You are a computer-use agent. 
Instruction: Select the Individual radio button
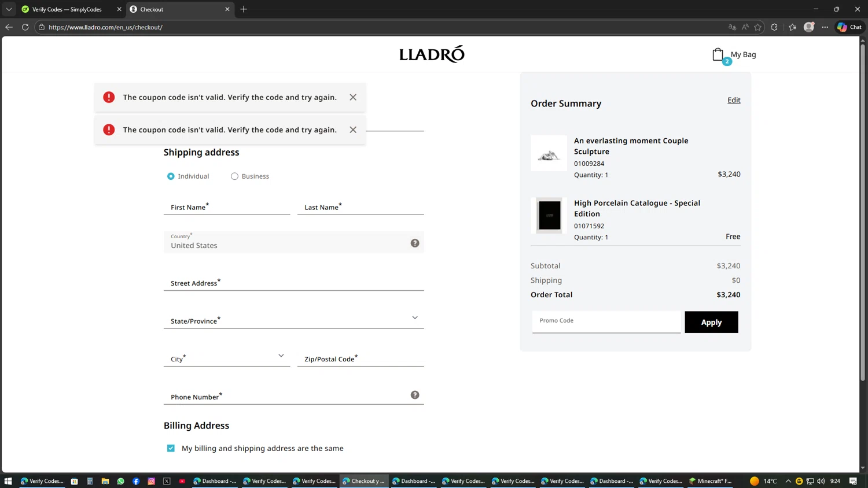171,176
